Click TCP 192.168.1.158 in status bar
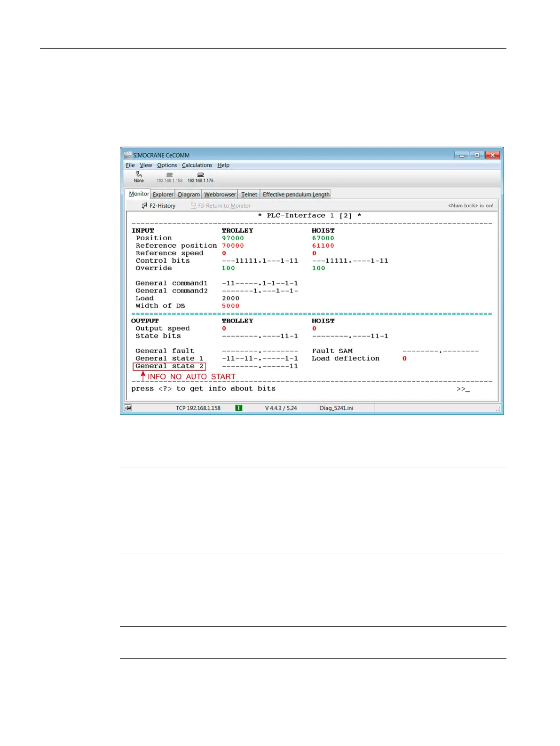 click(198, 408)
